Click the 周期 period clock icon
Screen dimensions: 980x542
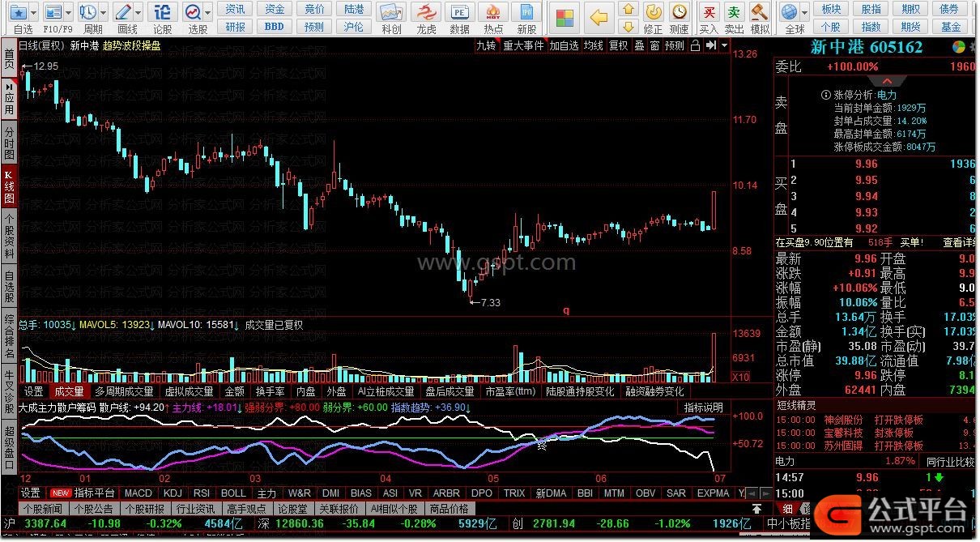[88, 12]
